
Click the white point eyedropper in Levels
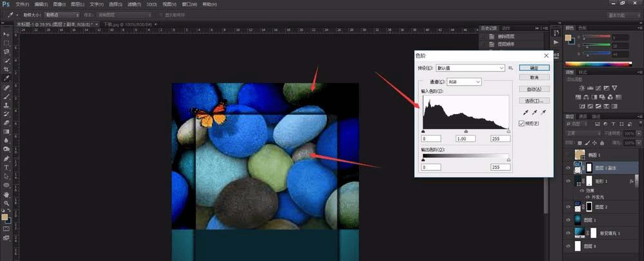click(x=544, y=112)
